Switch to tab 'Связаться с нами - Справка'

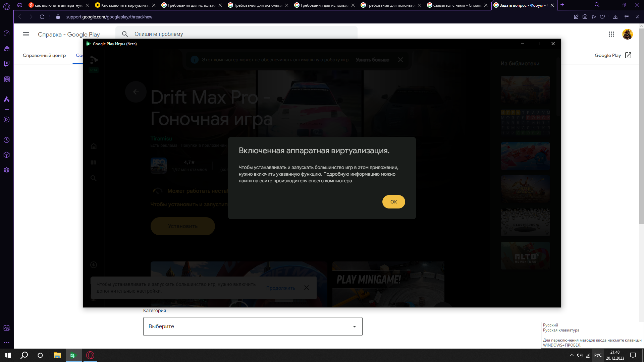(457, 5)
